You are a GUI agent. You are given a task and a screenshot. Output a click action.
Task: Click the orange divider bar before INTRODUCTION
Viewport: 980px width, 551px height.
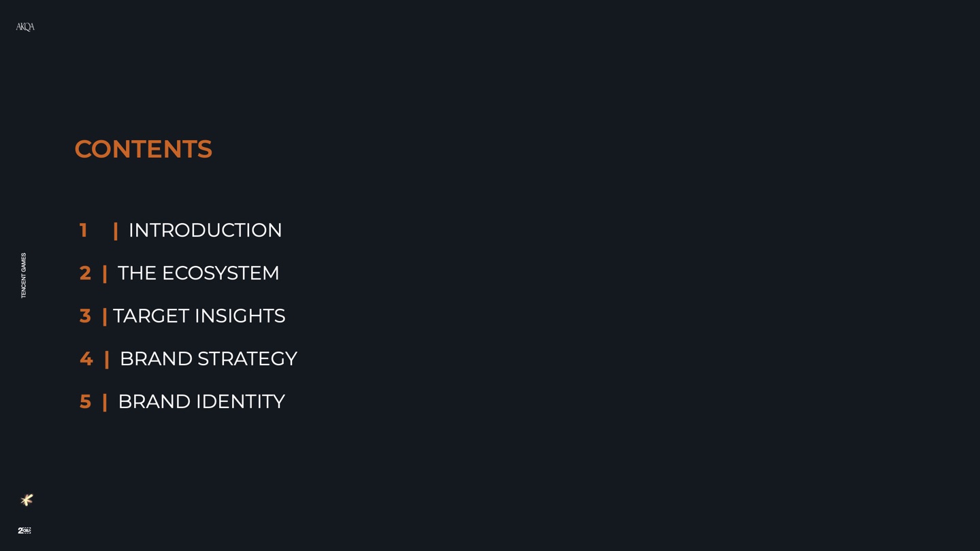pyautogui.click(x=116, y=231)
